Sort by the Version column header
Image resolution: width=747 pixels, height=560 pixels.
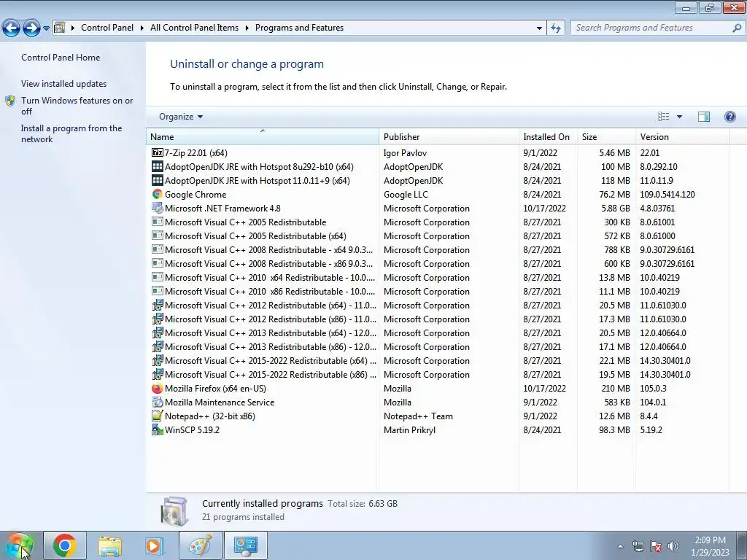point(682,136)
